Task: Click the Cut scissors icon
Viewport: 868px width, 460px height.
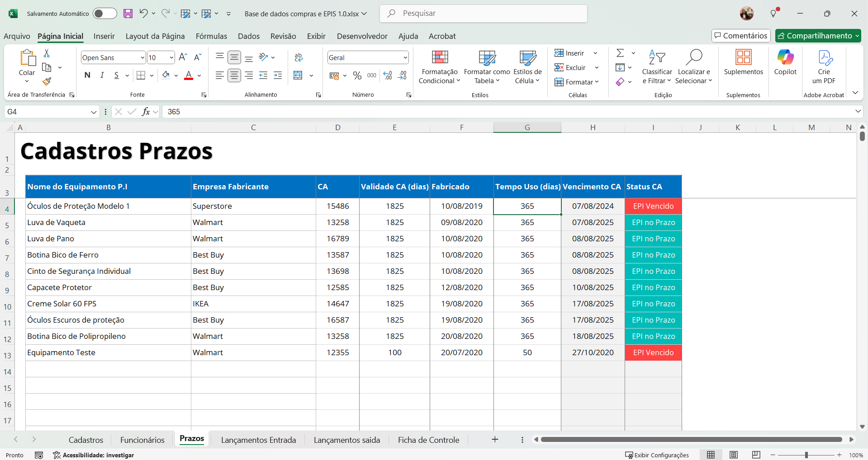Action: coord(47,53)
